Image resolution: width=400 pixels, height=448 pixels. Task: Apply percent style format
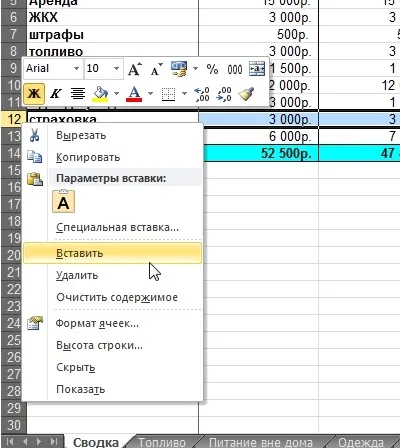[x=212, y=69]
